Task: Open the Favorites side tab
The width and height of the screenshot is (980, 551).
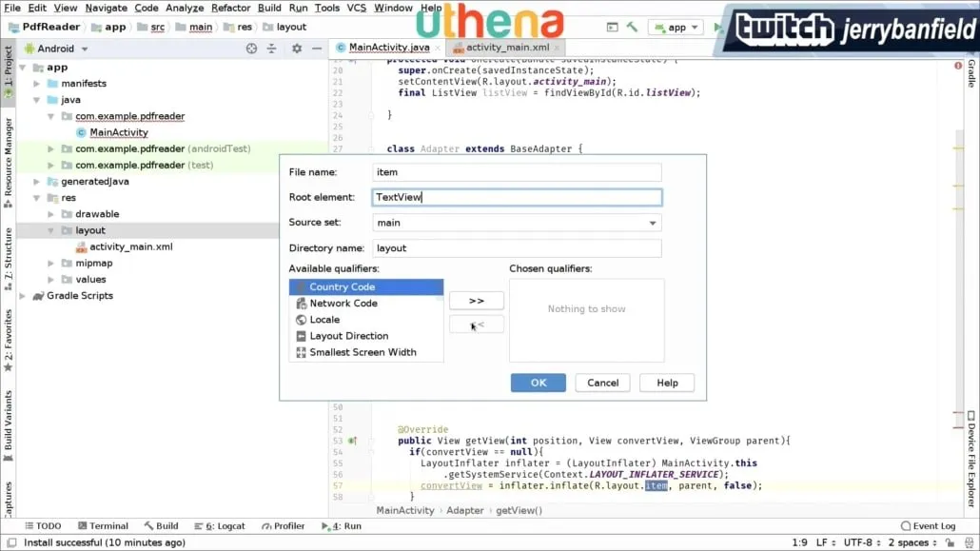Action: (x=9, y=341)
